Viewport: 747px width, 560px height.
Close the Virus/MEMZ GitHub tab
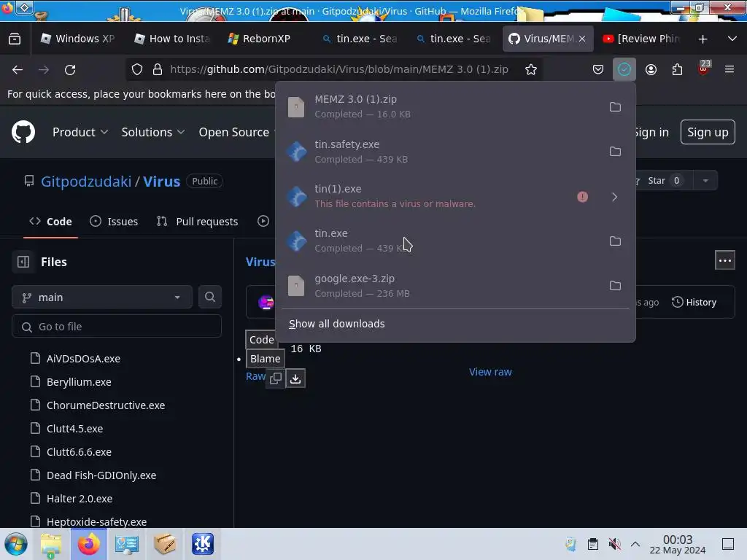(582, 39)
